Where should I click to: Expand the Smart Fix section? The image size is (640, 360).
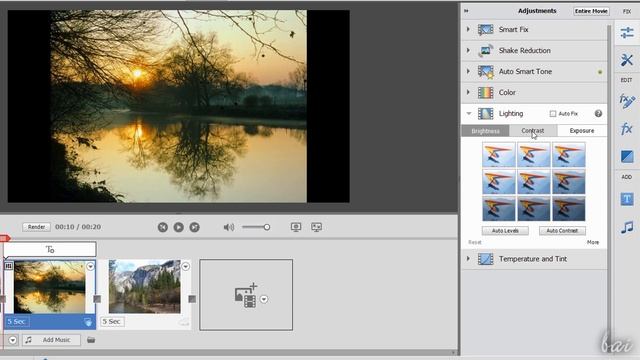click(x=468, y=29)
